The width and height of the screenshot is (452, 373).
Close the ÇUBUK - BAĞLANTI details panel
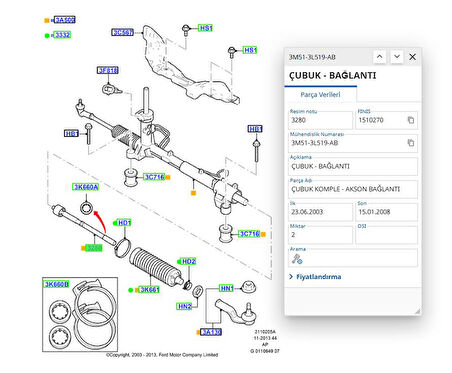tap(413, 57)
